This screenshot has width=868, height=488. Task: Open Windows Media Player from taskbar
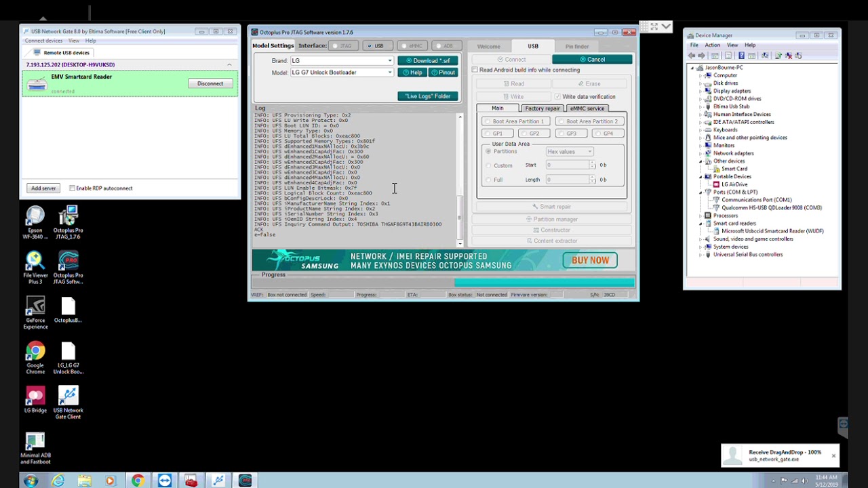pos(111,481)
